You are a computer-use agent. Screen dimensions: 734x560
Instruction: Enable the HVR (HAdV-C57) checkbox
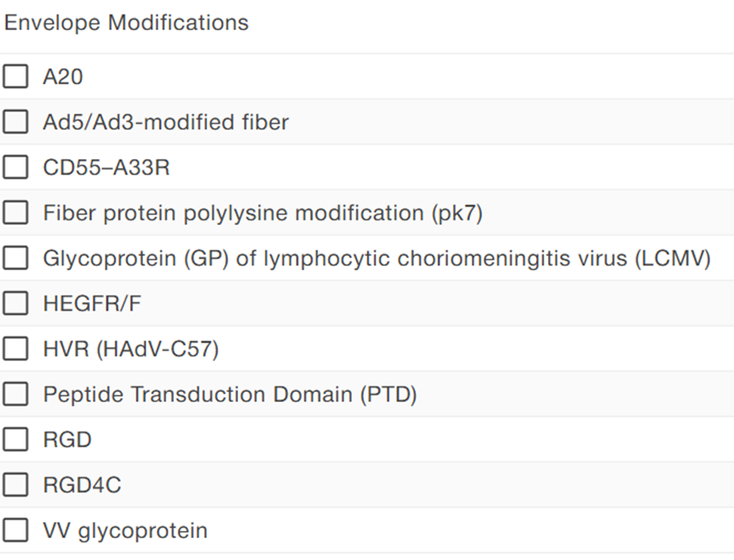point(15,350)
